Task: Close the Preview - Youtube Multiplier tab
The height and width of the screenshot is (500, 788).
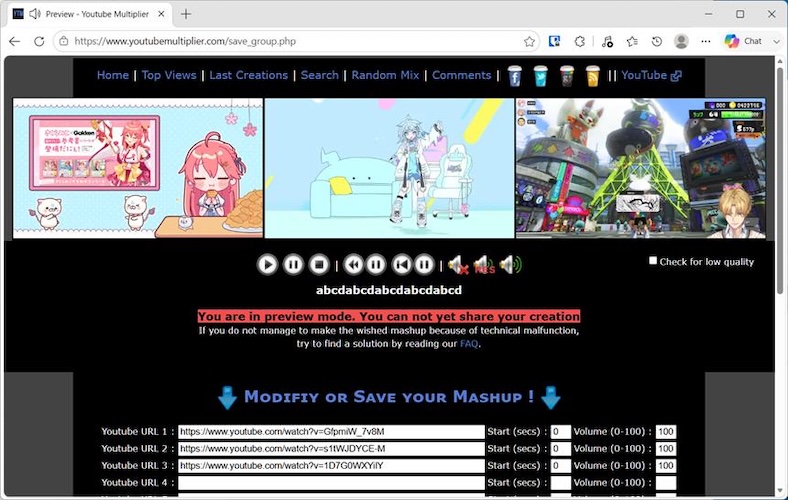Action: pyautogui.click(x=161, y=14)
